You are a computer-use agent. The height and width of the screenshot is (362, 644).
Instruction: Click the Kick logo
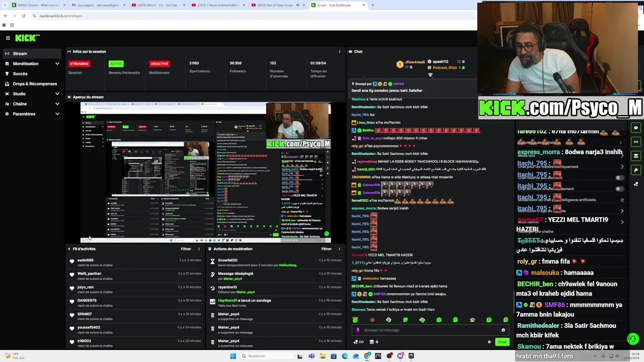pos(27,38)
